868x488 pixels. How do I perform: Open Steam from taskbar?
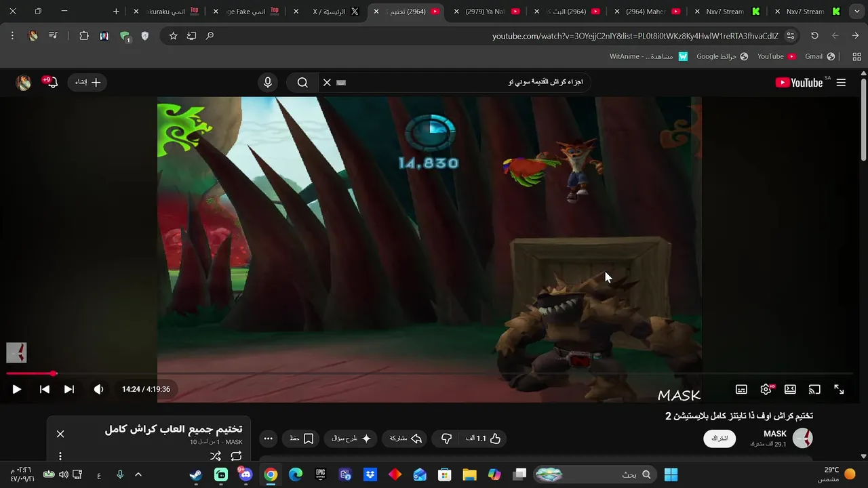point(195,474)
